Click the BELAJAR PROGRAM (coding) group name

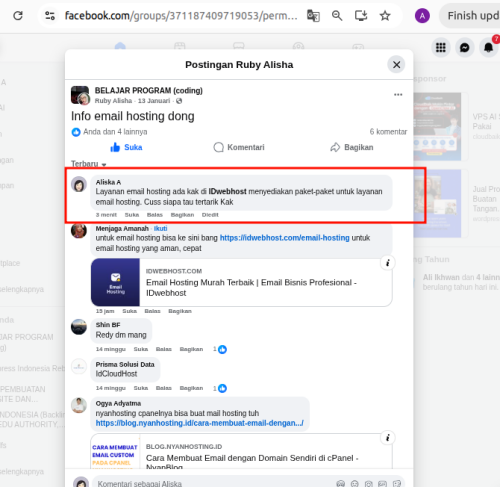click(149, 91)
